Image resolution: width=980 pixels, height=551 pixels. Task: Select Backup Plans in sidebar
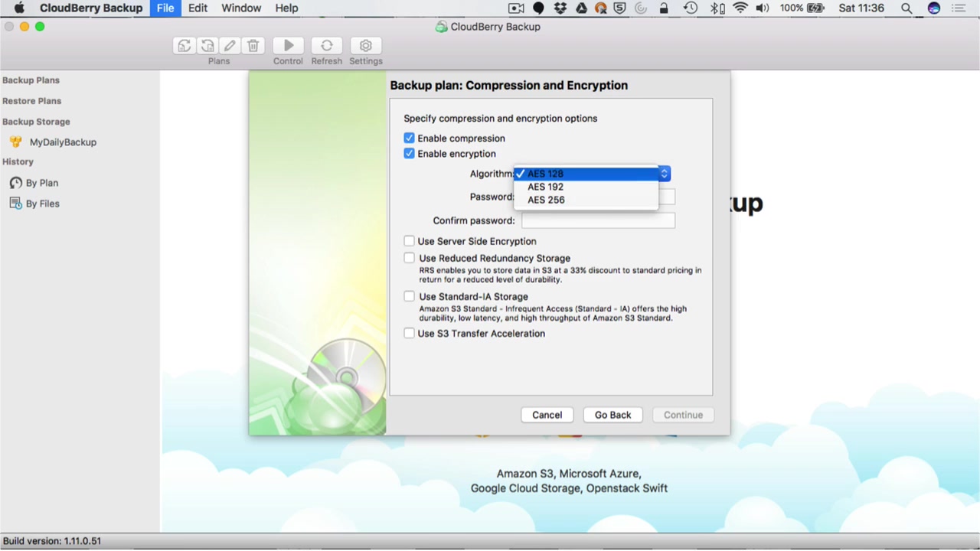pyautogui.click(x=31, y=80)
